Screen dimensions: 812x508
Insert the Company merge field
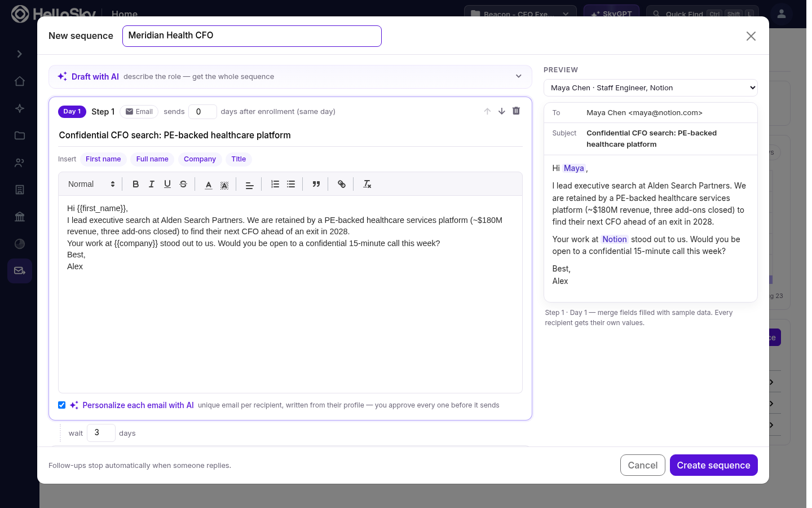point(200,159)
